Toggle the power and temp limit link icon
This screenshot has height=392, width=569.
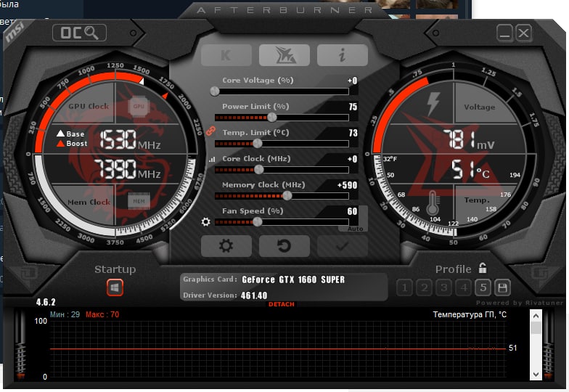210,131
